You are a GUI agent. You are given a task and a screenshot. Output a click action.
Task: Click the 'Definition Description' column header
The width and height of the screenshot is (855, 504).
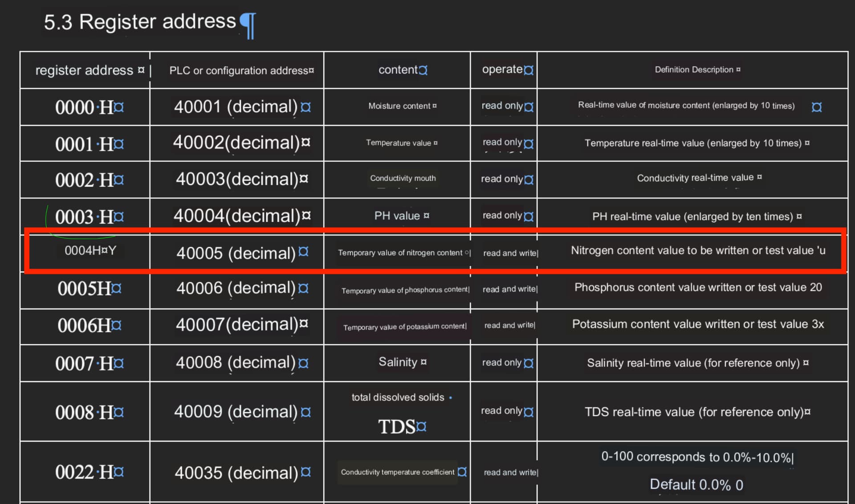point(694,69)
